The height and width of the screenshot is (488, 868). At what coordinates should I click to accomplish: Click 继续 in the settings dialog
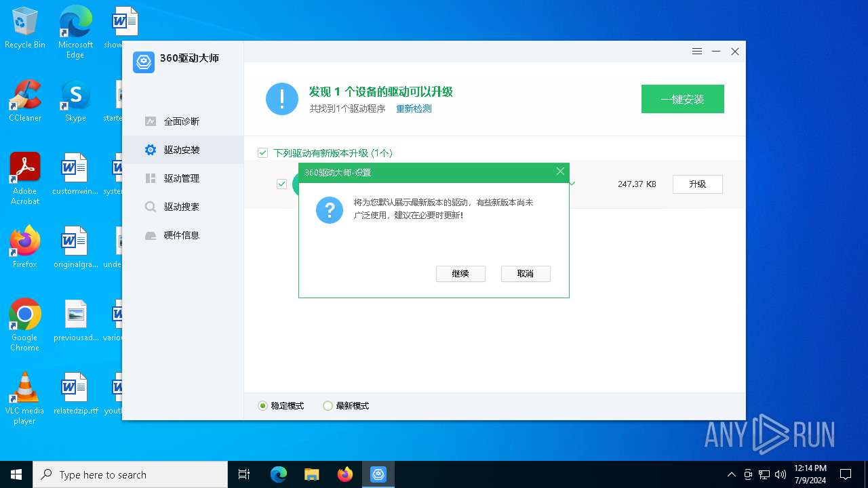[460, 274]
